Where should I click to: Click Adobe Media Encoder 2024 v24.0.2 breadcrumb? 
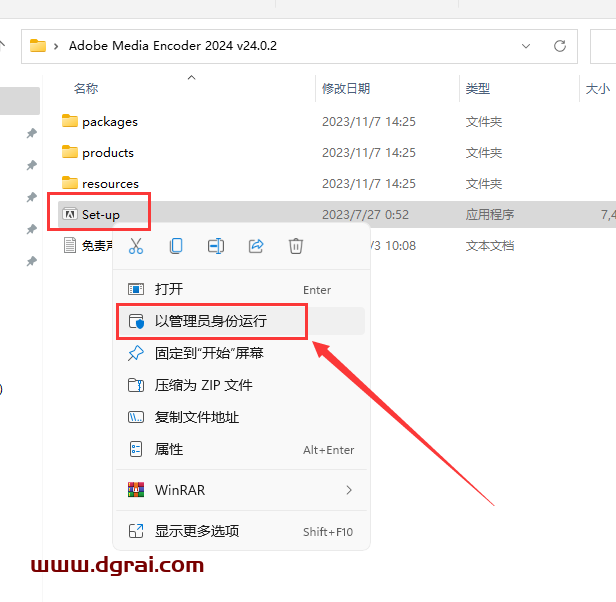click(173, 46)
